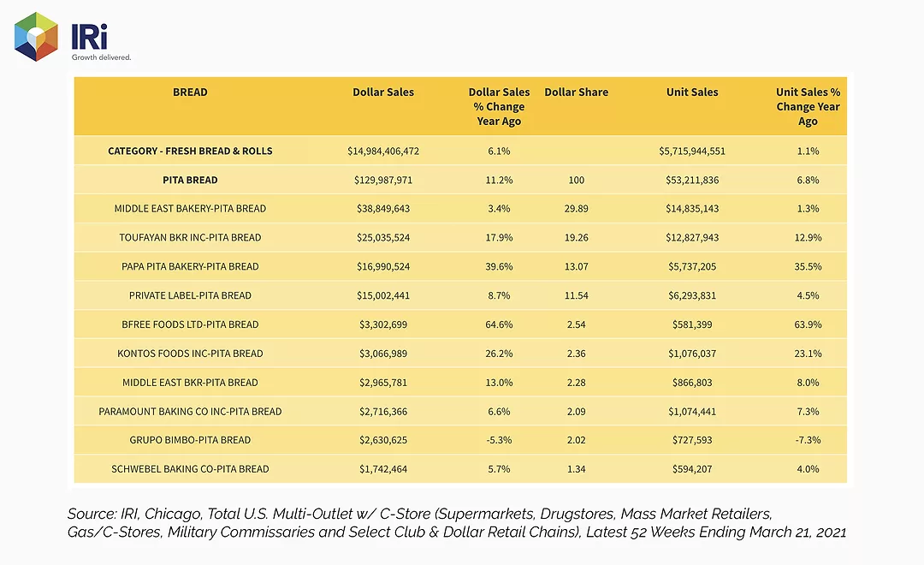Click the Dollar Sales column header

(x=383, y=92)
